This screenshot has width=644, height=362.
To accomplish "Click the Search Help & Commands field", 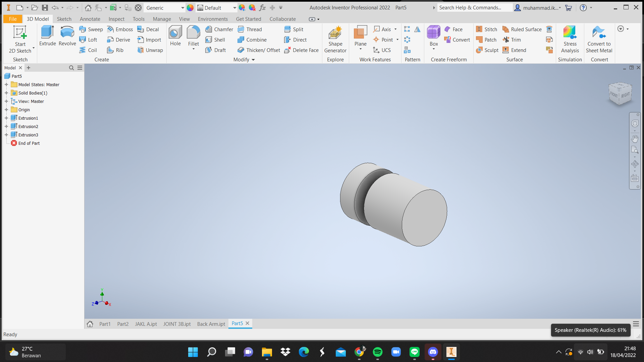I will pyautogui.click(x=474, y=8).
